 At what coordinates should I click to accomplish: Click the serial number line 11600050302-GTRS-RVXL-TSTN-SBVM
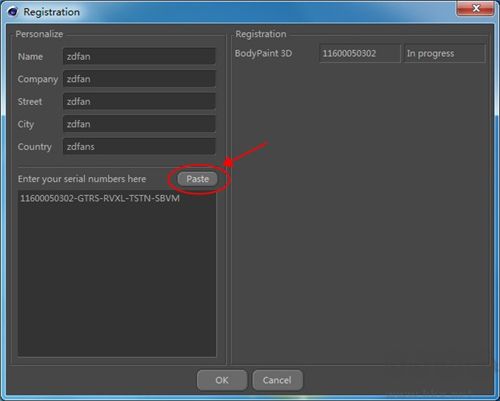coord(100,198)
